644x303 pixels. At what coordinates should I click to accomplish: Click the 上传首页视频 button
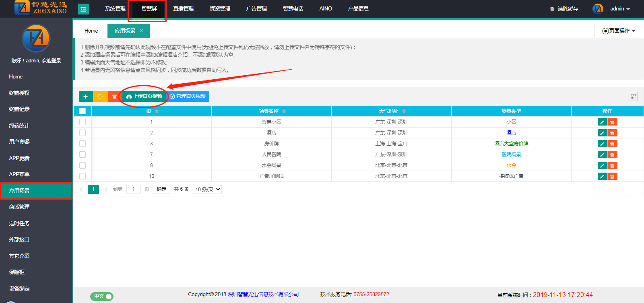tap(144, 97)
